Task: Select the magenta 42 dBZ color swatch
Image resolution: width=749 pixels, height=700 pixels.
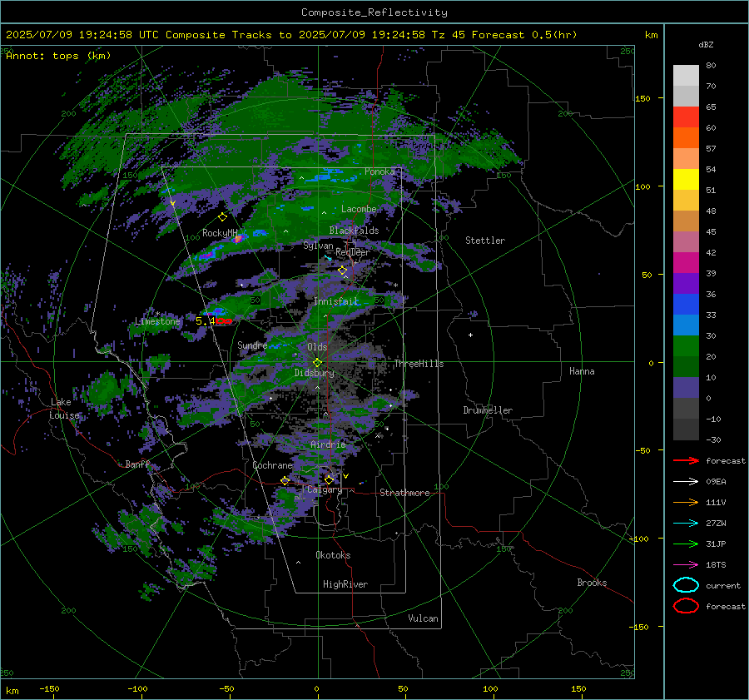Action: click(686, 263)
